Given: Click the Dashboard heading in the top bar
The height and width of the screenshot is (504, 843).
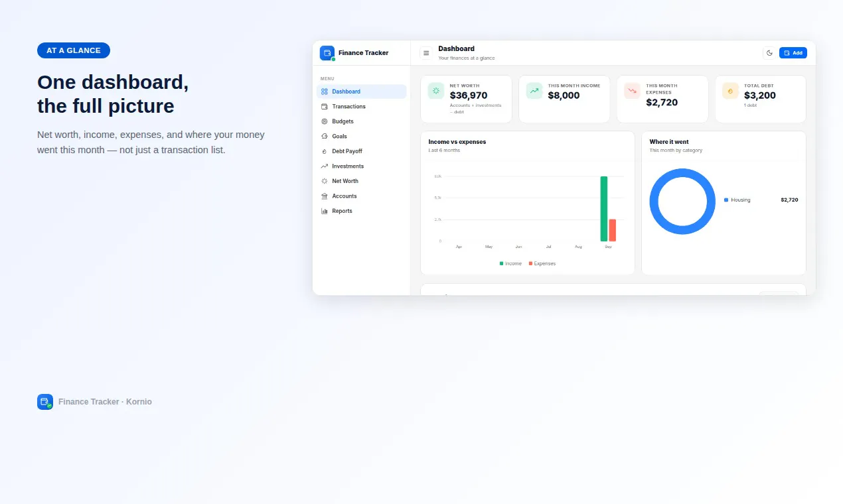Looking at the screenshot, I should [457, 48].
